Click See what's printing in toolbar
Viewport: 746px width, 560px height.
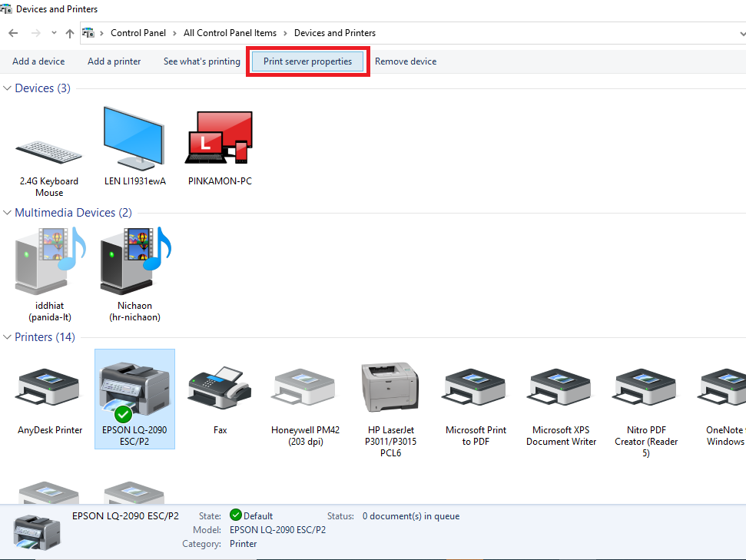[x=201, y=61]
